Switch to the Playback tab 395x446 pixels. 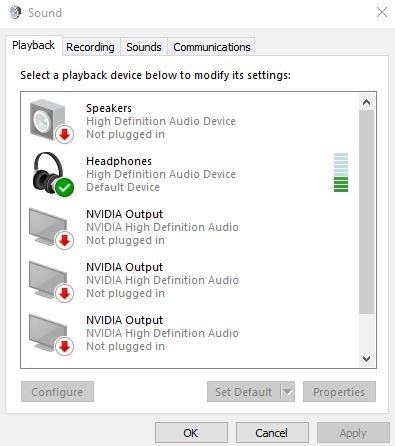[x=33, y=45]
